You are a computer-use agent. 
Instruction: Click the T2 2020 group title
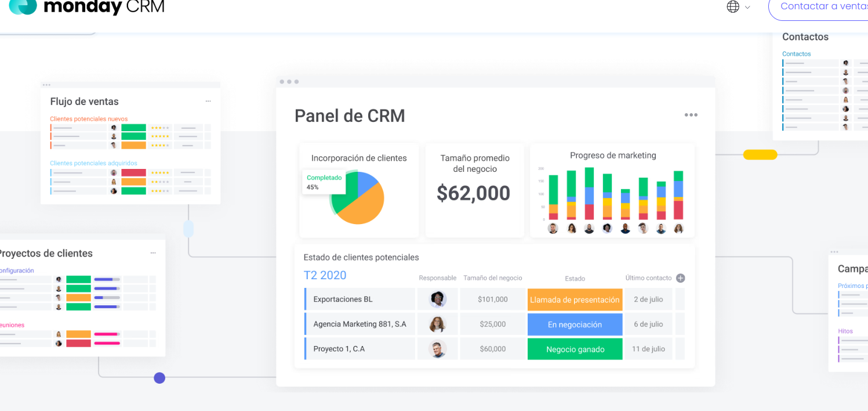coord(325,275)
